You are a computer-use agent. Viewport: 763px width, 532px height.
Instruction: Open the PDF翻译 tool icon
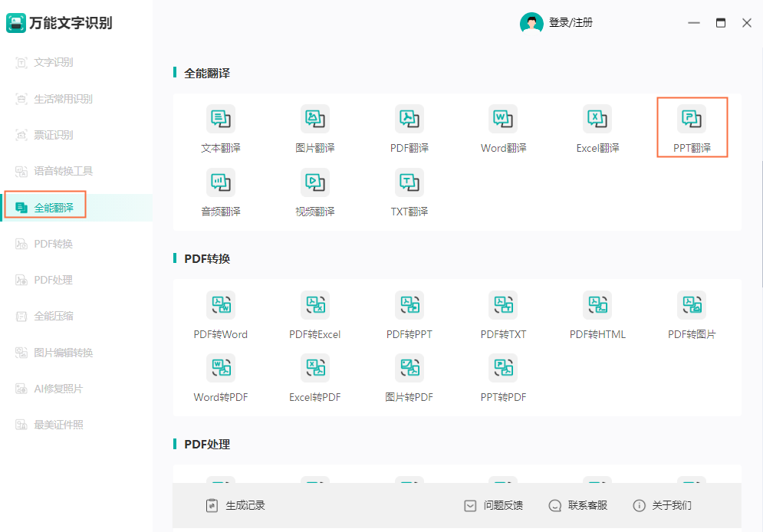coord(409,119)
